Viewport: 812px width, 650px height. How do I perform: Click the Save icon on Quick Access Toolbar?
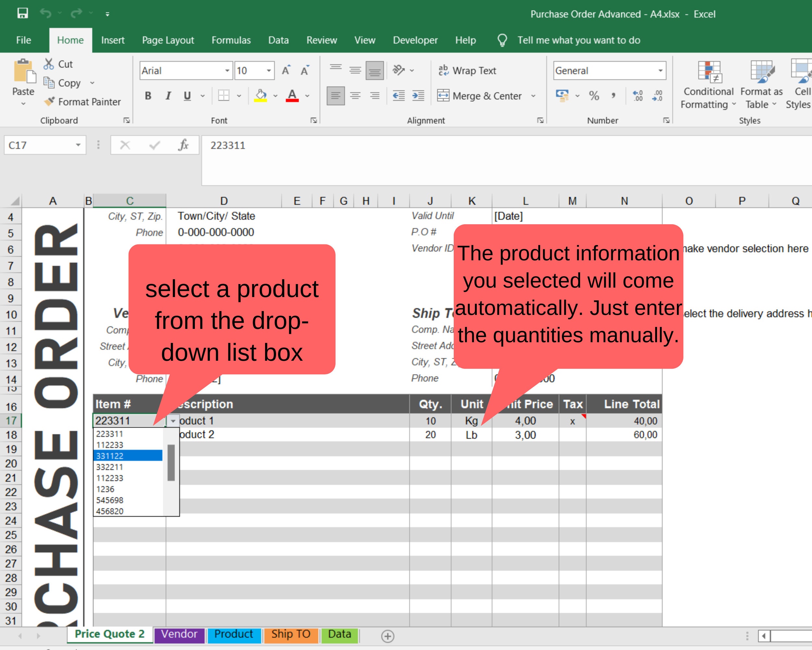[23, 14]
